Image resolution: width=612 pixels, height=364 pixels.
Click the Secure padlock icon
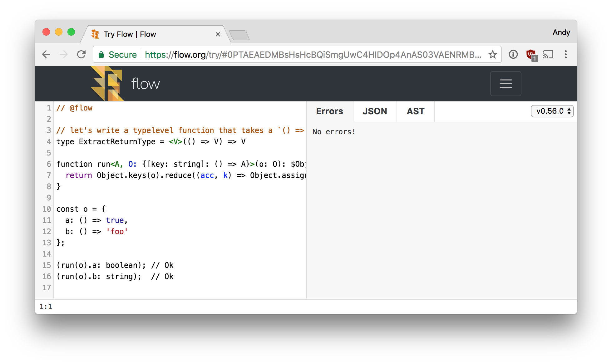[x=101, y=54]
